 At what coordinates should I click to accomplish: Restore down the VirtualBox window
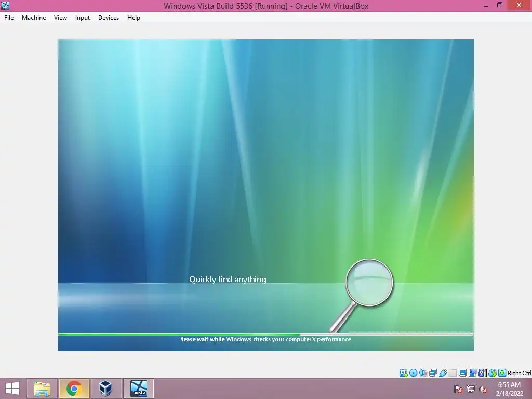tap(499, 5)
